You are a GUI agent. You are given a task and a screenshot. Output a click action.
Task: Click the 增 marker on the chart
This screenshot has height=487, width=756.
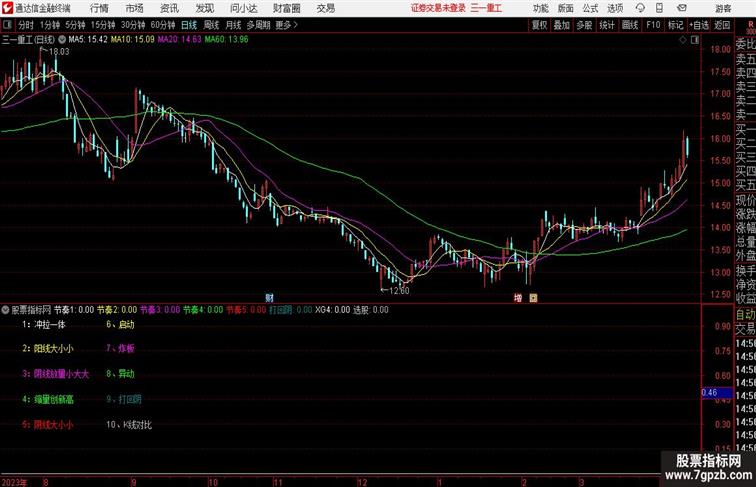point(518,298)
